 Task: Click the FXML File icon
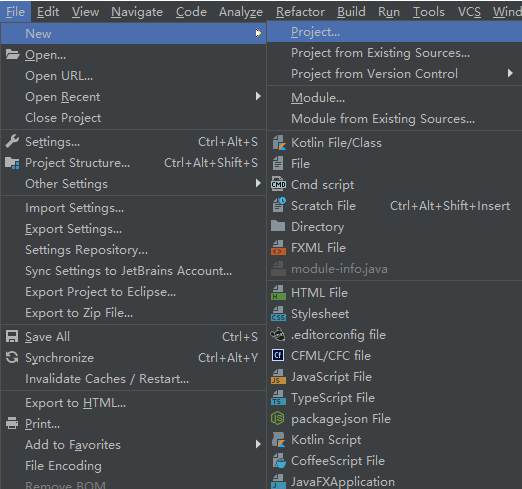(x=278, y=248)
